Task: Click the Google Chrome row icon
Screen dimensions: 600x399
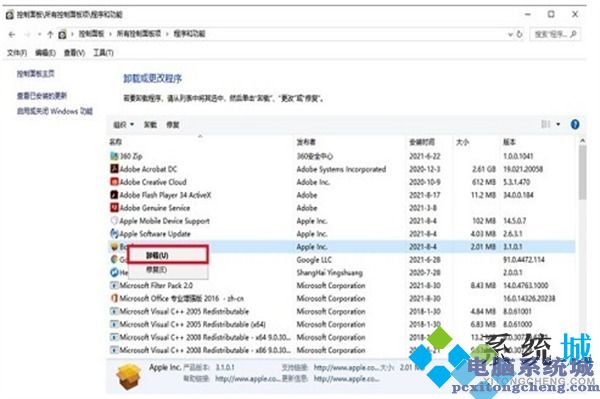Action: [x=114, y=259]
